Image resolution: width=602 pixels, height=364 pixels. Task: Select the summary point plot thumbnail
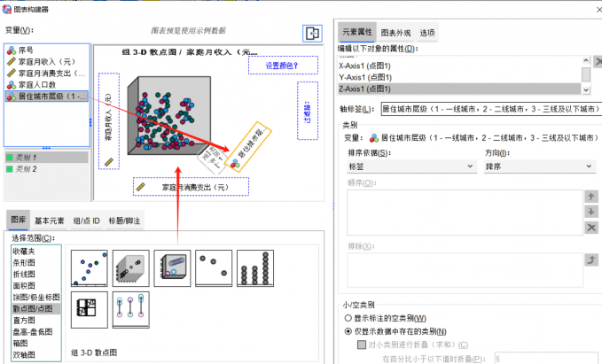coord(214,268)
